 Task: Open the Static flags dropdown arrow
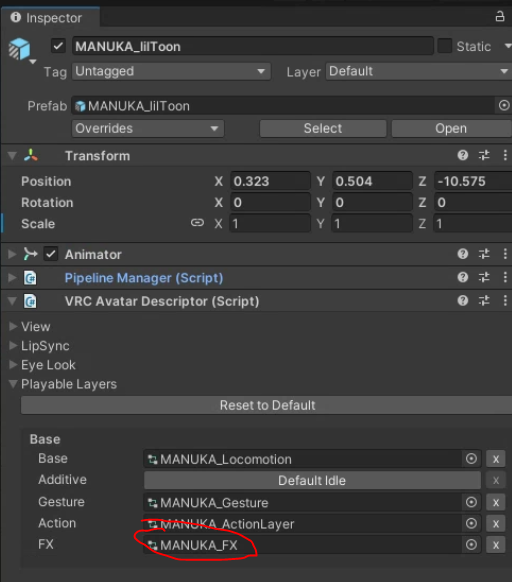pos(508,46)
